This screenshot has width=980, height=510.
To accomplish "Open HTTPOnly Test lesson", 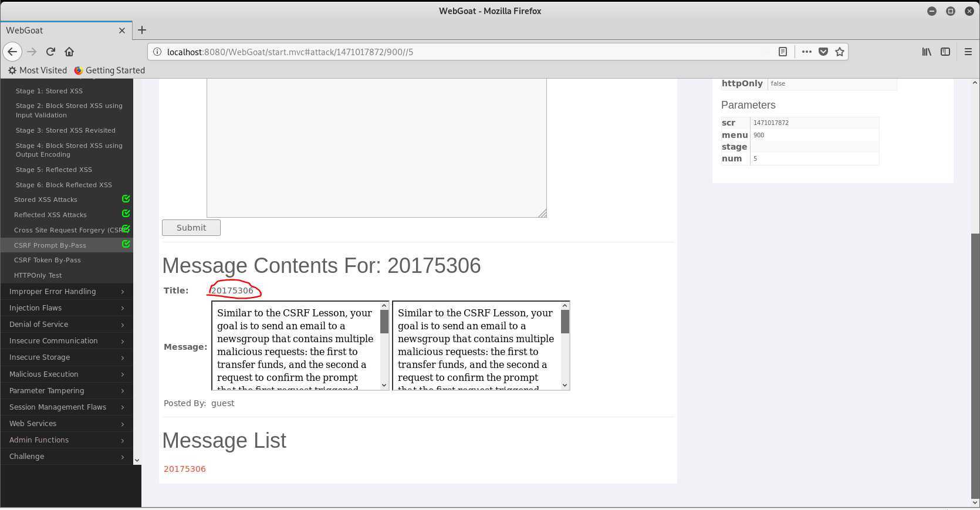I will (x=38, y=275).
